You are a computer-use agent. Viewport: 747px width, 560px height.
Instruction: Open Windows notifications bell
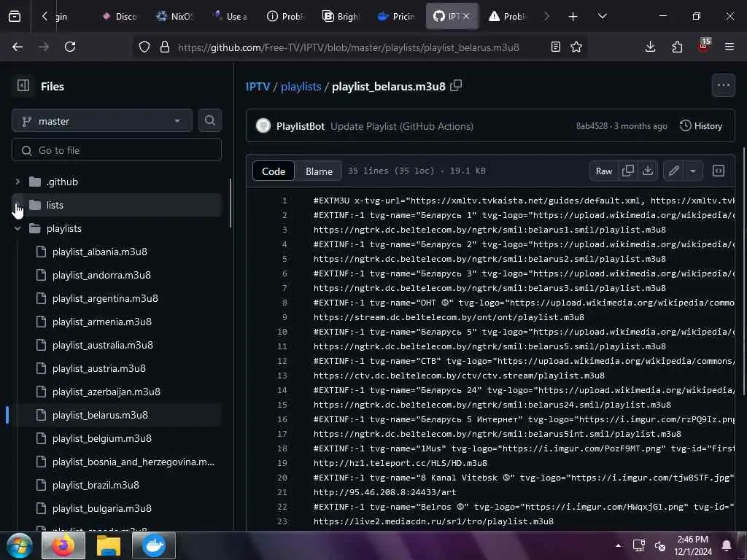727,545
